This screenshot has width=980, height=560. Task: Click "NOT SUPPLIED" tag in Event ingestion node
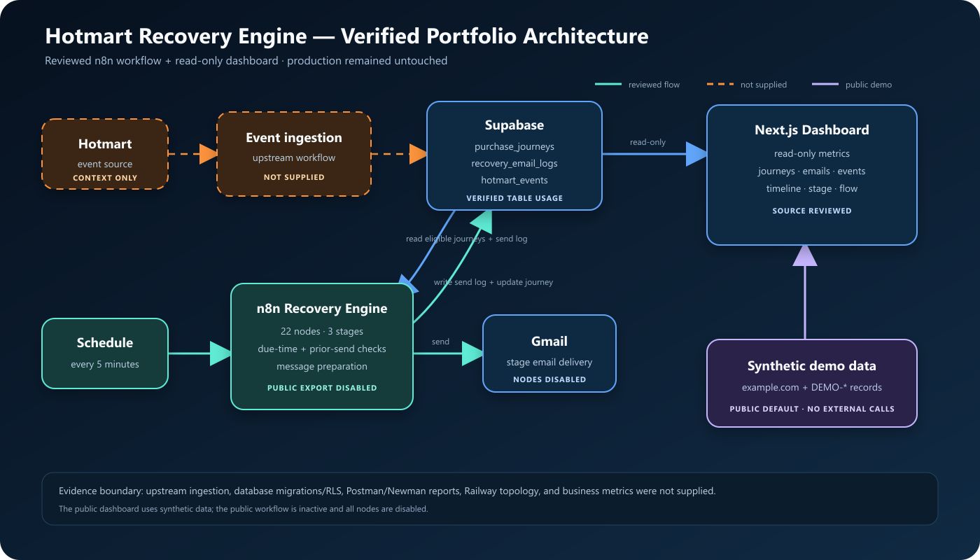click(294, 177)
